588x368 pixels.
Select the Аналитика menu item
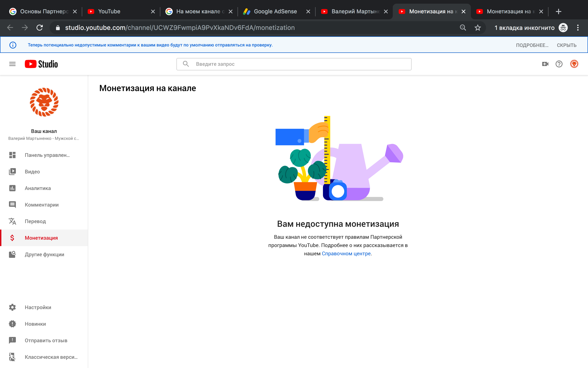(44, 188)
